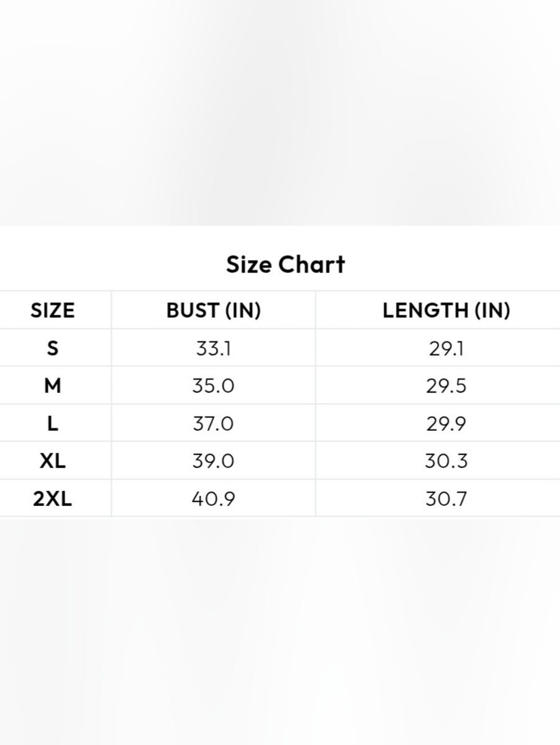Select length value 29.1
560x745 pixels.
coord(446,348)
